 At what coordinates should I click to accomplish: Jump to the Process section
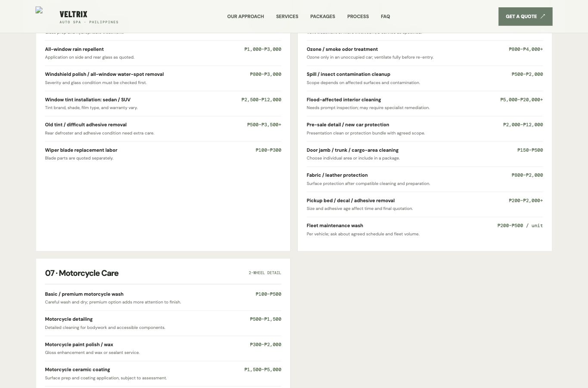(358, 16)
